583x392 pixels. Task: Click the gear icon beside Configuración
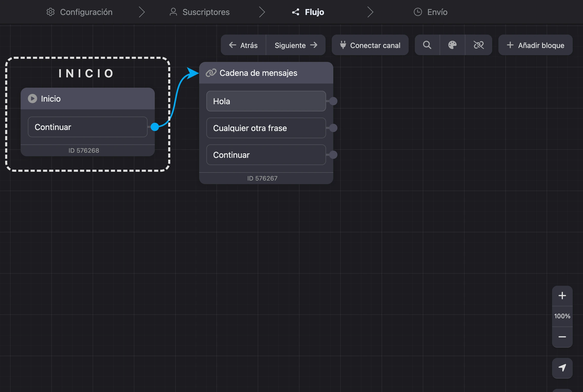pos(51,12)
